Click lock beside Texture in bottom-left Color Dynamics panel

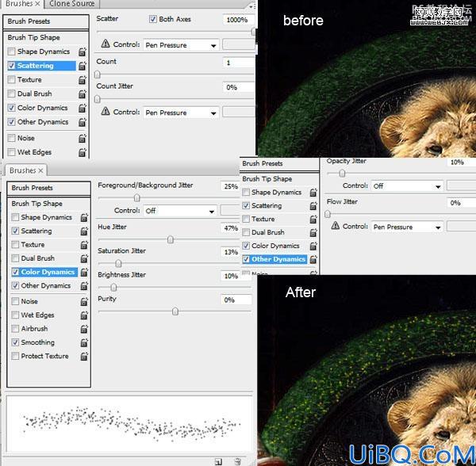(x=84, y=245)
